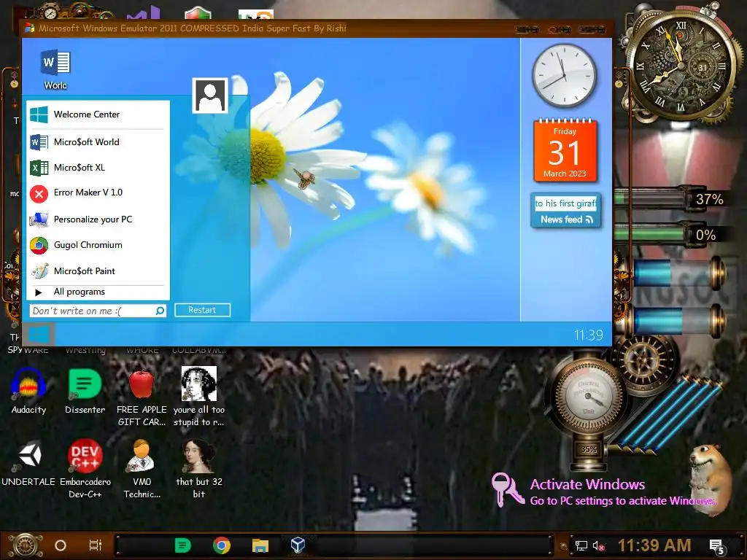Image resolution: width=747 pixels, height=560 pixels.
Task: Open the Word desktop icon in emulator
Action: tap(55, 69)
